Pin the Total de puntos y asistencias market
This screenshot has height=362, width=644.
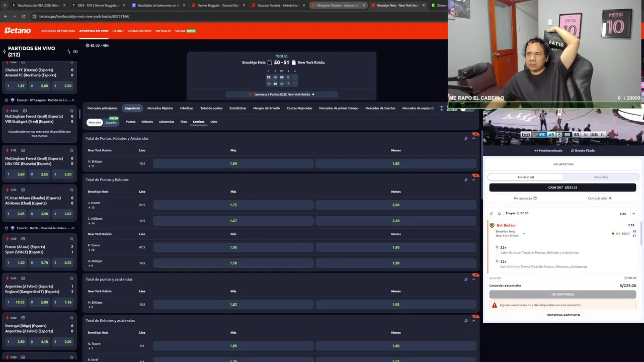point(466,279)
